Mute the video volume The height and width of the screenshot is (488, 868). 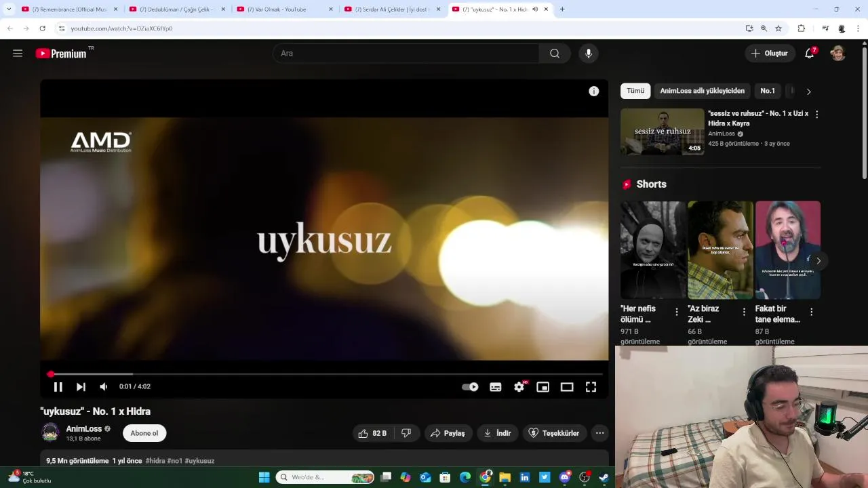104,386
